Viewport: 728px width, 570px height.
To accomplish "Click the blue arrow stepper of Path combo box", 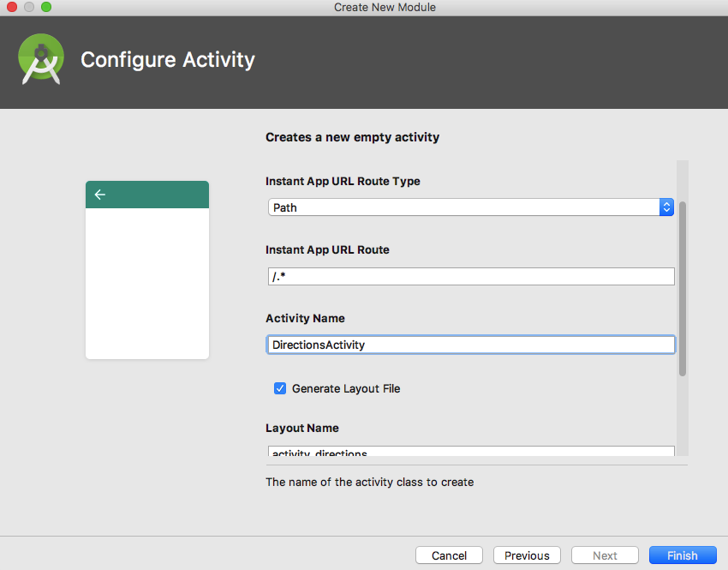I will coord(666,207).
